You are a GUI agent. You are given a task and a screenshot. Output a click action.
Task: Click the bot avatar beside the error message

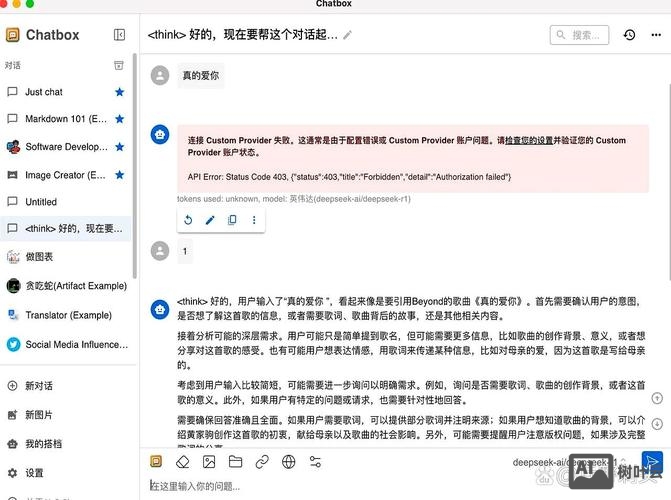click(x=160, y=134)
